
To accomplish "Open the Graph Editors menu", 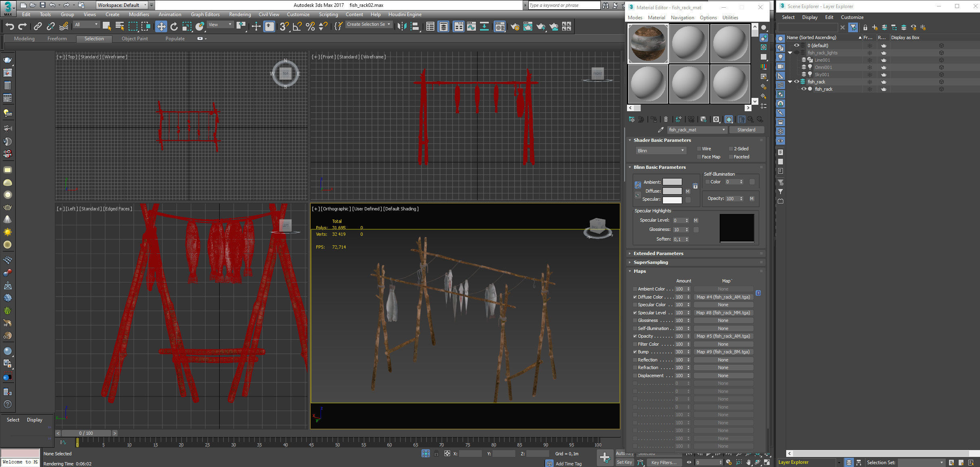I will (205, 15).
